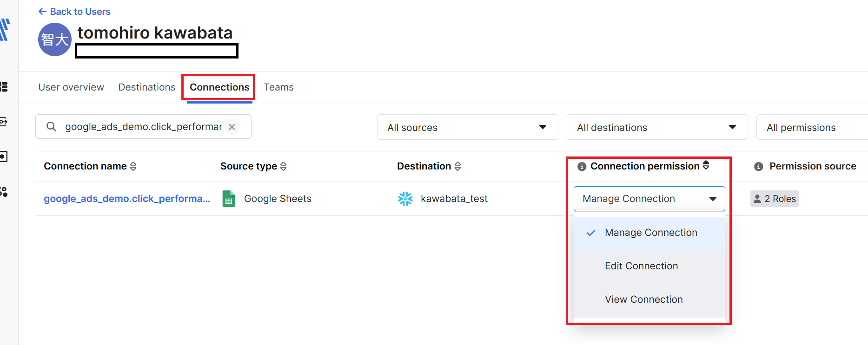
Task: Switch to the Destinations tab
Action: click(147, 87)
